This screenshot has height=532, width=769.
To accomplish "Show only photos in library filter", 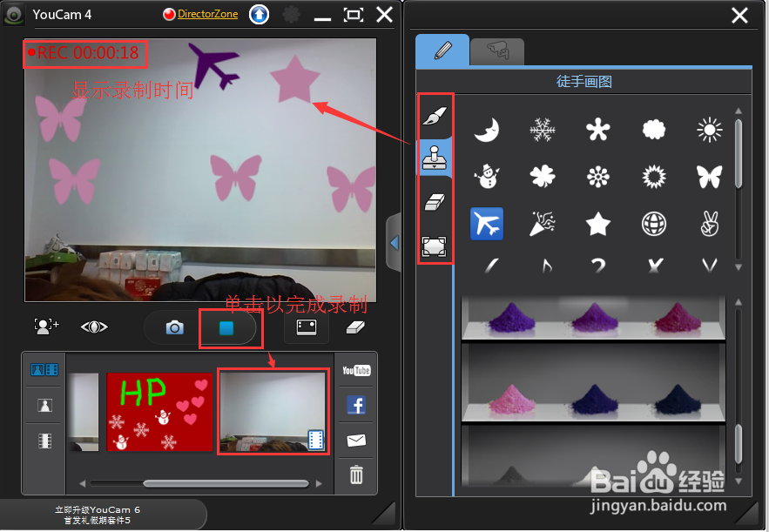I will tap(44, 405).
